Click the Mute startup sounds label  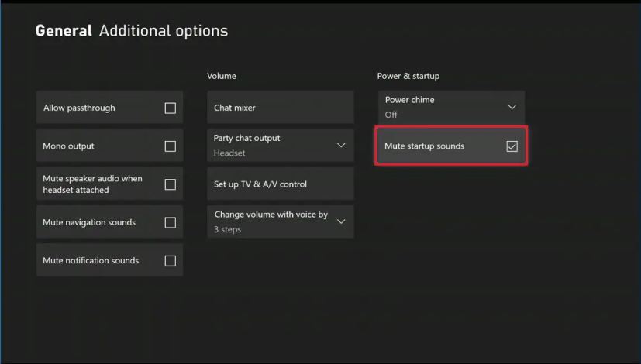click(424, 146)
